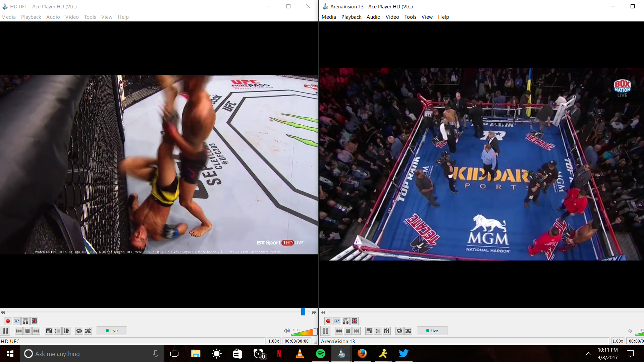Take snapshot in HD UFC window
Image resolution: width=644 pixels, height=362 pixels.
[17, 321]
